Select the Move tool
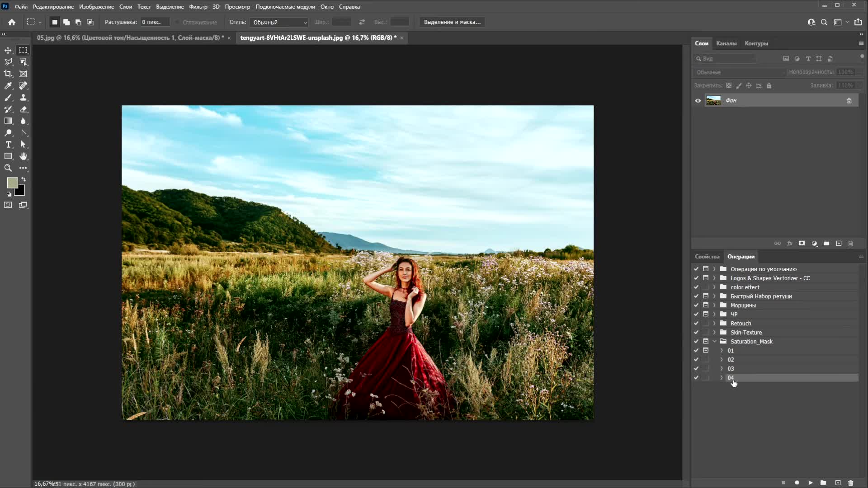This screenshot has width=868, height=488. [x=8, y=50]
